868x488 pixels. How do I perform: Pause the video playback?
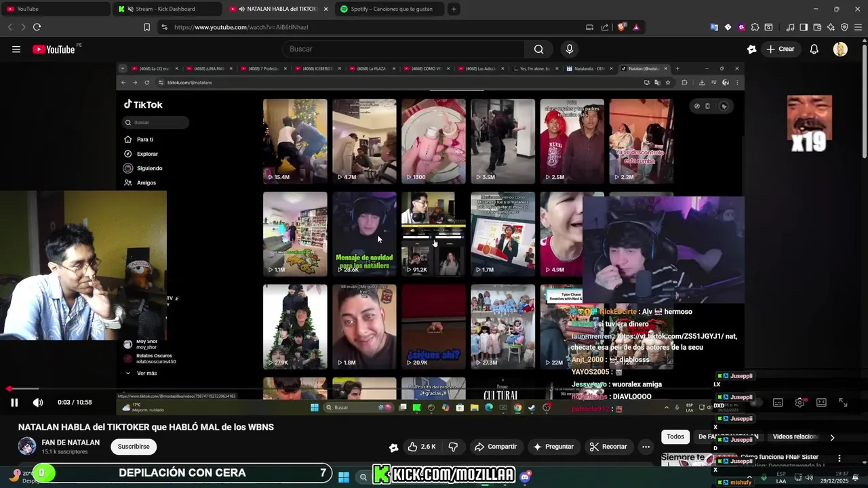point(14,403)
